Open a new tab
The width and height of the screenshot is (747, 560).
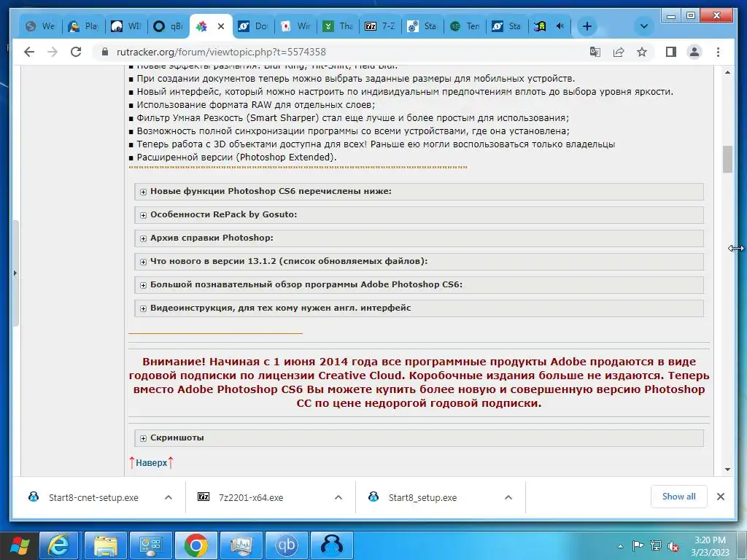click(x=587, y=26)
